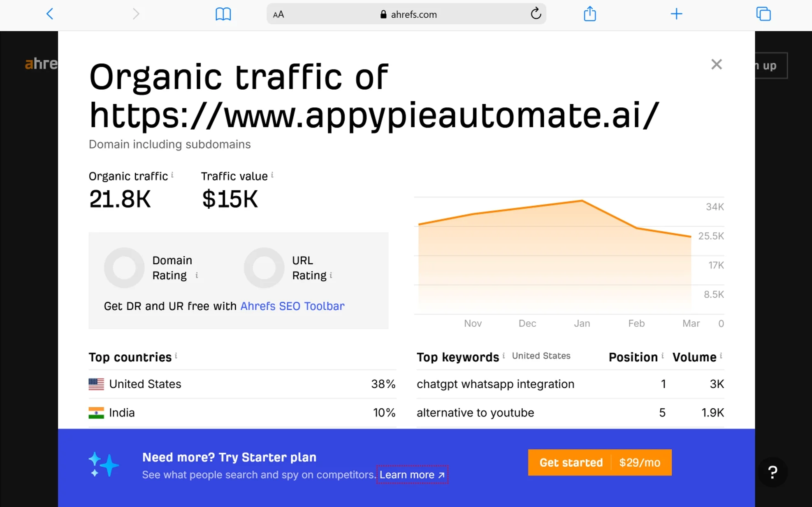
Task: Open Safari bookmarks book icon
Action: 223,14
